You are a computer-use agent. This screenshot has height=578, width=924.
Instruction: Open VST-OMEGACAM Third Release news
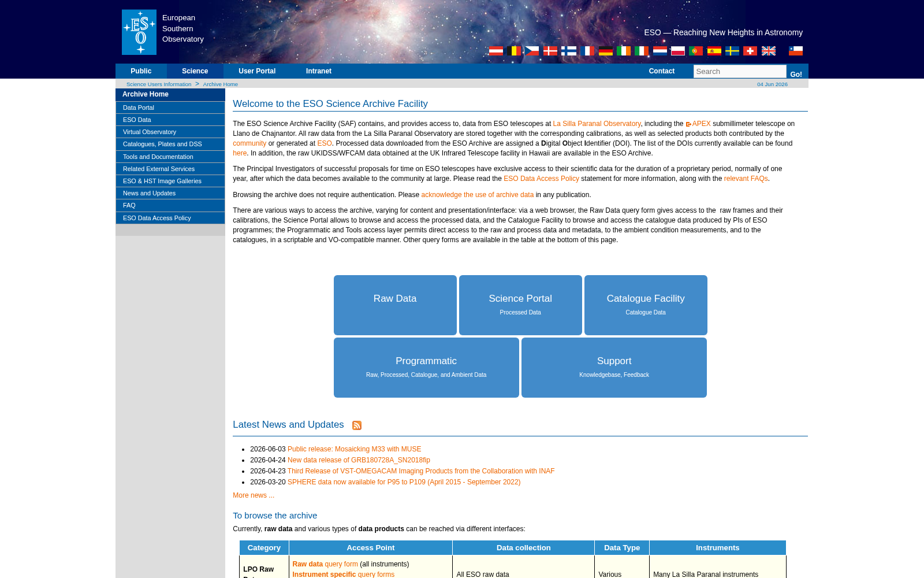(x=421, y=471)
